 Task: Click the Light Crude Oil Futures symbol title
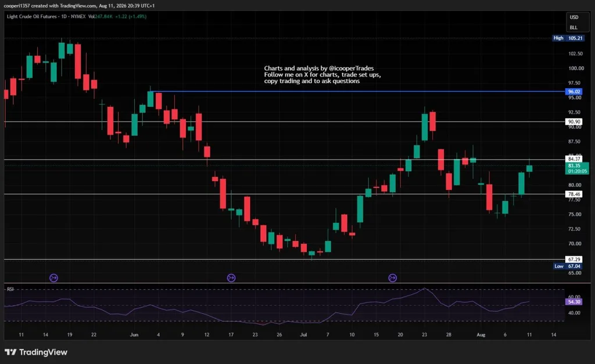(x=31, y=16)
